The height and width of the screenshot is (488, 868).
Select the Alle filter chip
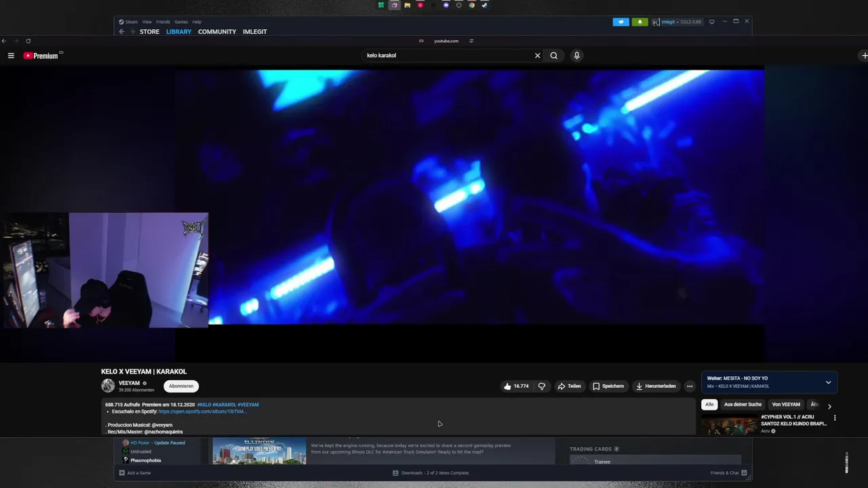pyautogui.click(x=709, y=405)
